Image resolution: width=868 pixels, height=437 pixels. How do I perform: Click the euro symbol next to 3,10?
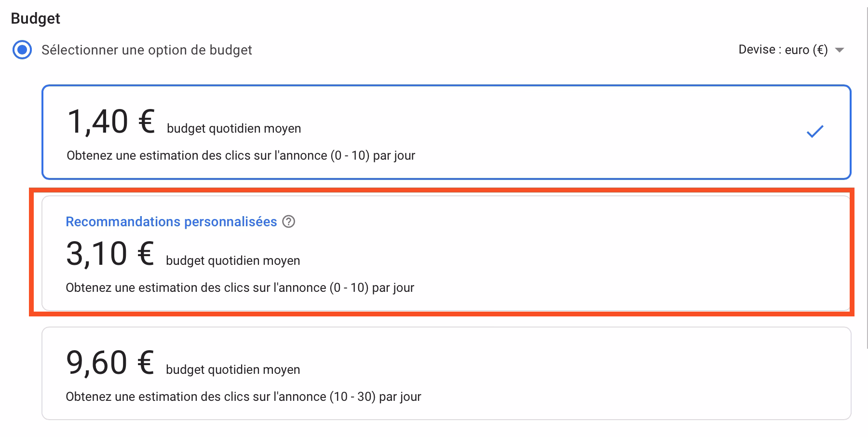(x=146, y=253)
